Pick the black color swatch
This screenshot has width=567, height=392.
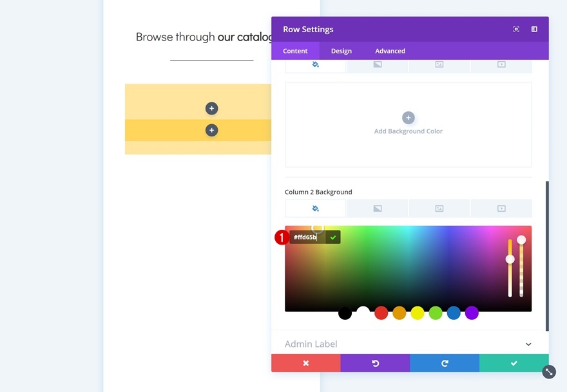click(x=345, y=313)
